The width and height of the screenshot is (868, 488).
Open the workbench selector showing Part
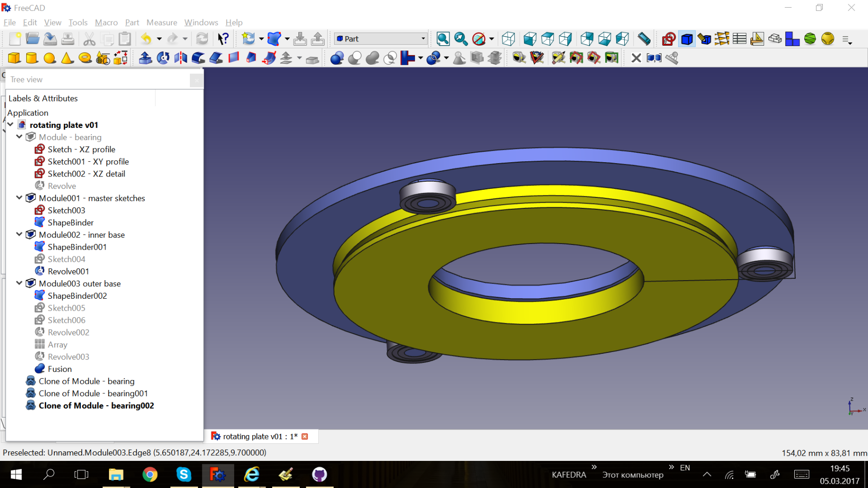381,39
